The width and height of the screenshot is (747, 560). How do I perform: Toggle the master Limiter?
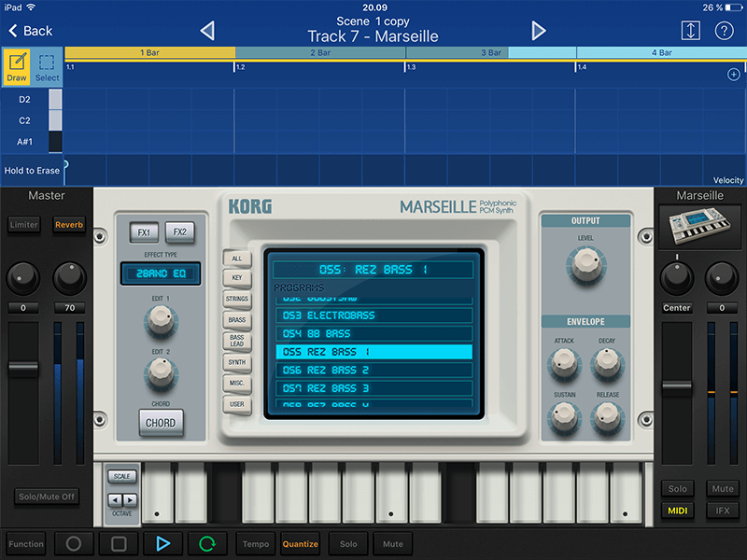tap(24, 224)
